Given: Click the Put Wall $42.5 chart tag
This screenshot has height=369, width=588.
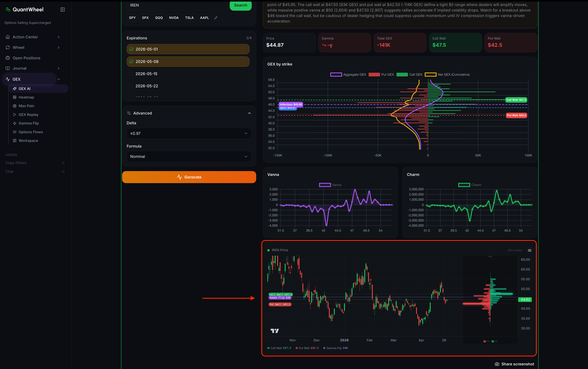Looking at the screenshot, I should [280, 304].
